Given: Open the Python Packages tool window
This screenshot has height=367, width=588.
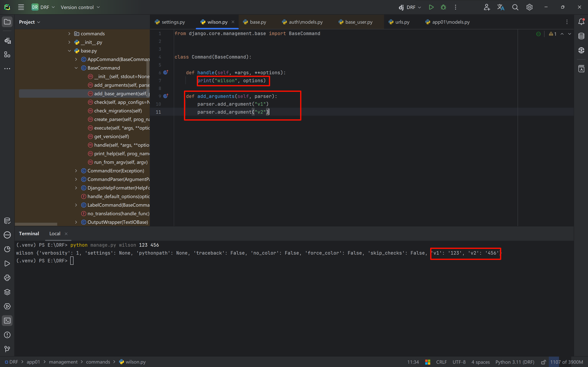Looking at the screenshot, I should click(x=7, y=292).
